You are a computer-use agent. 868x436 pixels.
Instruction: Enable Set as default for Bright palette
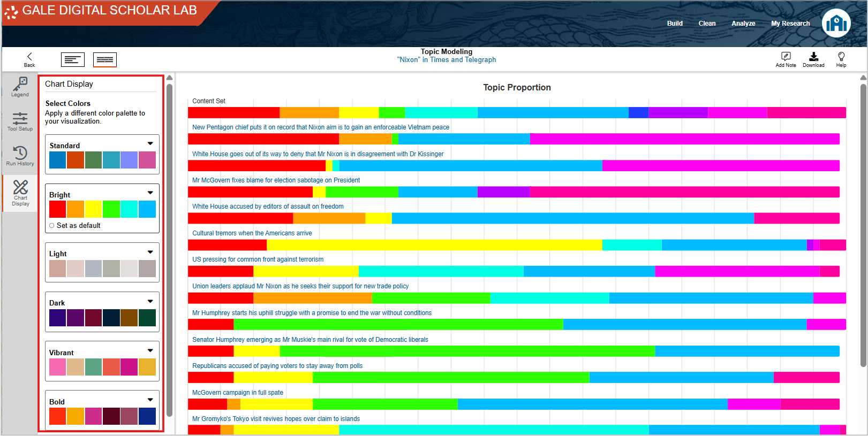pyautogui.click(x=52, y=226)
